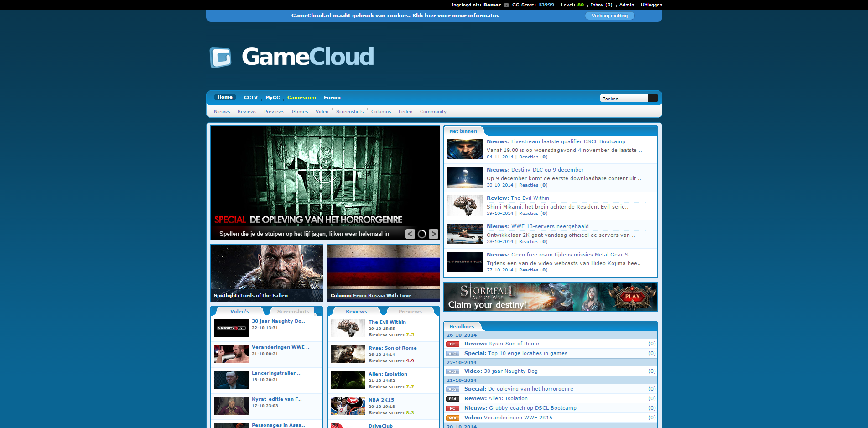This screenshot has width=868, height=428.
Task: Click Uitloggen to log out
Action: click(x=651, y=5)
